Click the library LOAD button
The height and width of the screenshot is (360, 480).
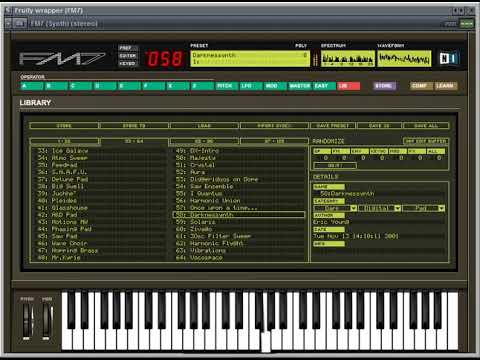(204, 126)
